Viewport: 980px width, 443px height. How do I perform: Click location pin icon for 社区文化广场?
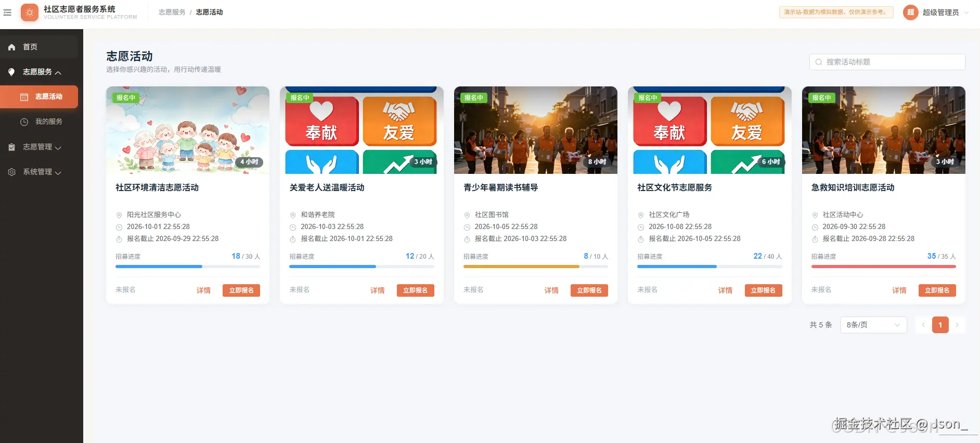point(641,215)
